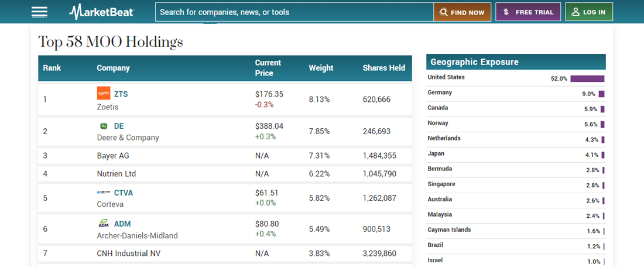
Task: Click the Deere & Company logo icon
Action: point(104,126)
